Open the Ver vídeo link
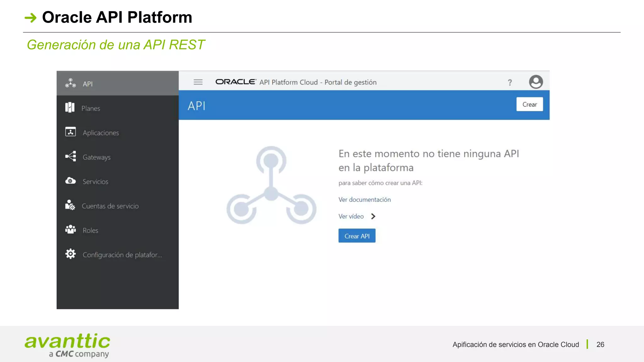This screenshot has width=644, height=362. (x=351, y=216)
